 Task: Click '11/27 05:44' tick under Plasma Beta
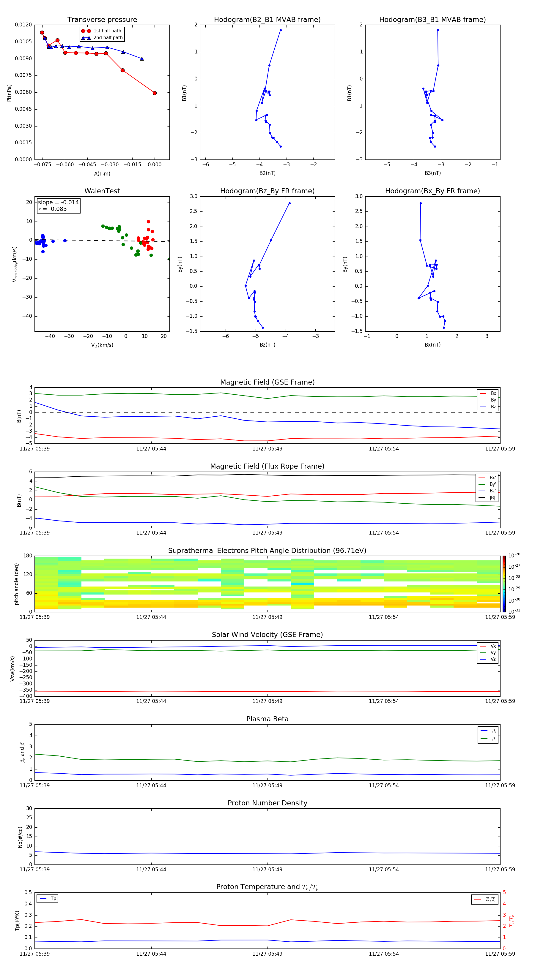pyautogui.click(x=151, y=785)
